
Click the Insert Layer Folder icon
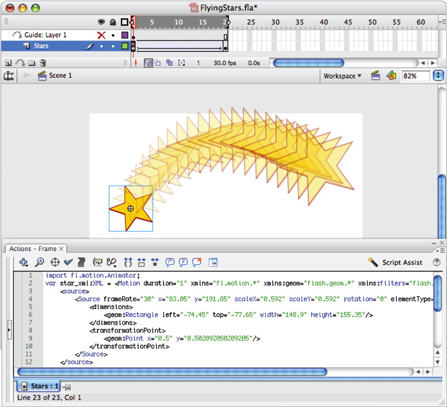click(32, 63)
